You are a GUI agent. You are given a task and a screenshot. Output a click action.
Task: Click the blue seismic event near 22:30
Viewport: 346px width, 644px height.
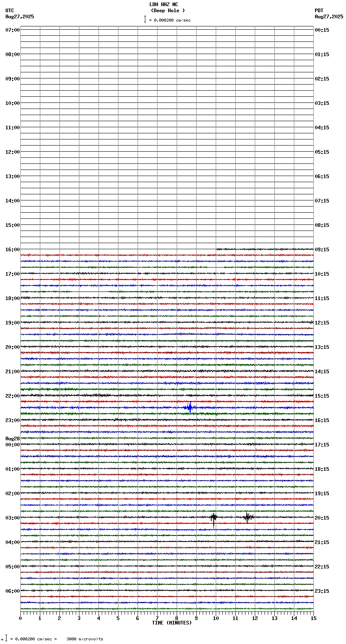pos(190,407)
